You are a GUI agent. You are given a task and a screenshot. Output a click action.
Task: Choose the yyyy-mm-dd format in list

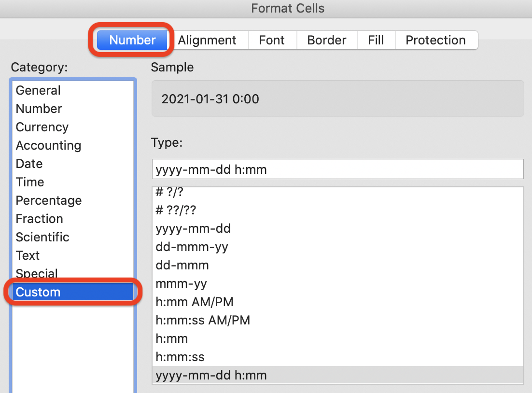click(193, 228)
